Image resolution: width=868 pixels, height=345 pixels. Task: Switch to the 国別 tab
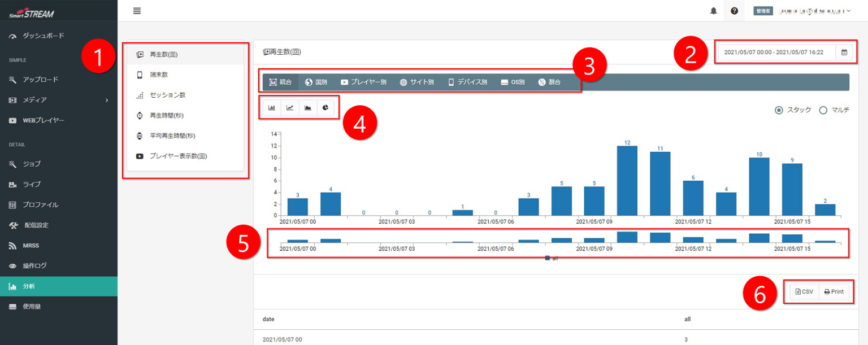[316, 82]
